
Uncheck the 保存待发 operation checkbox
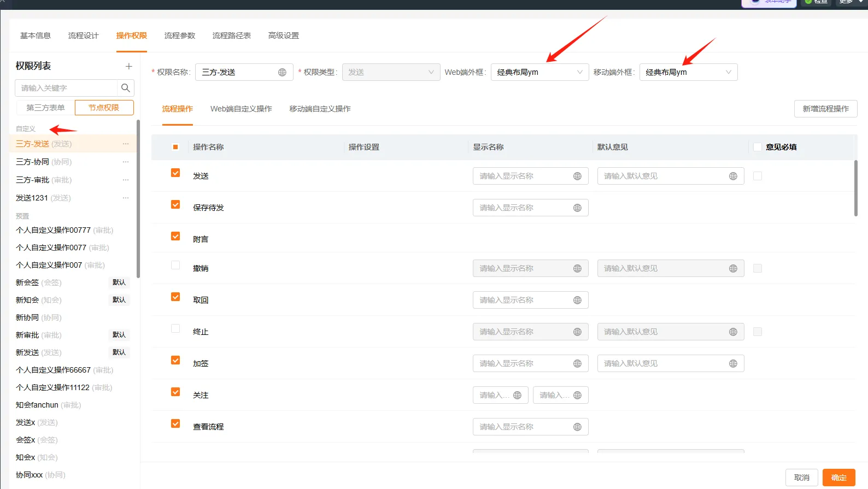coord(175,205)
